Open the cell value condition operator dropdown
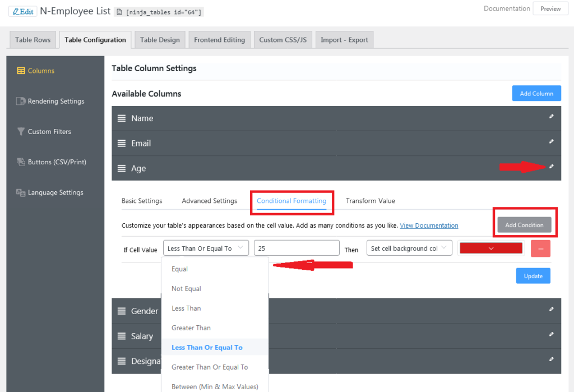Screen dimensions: 574x392 (206, 248)
